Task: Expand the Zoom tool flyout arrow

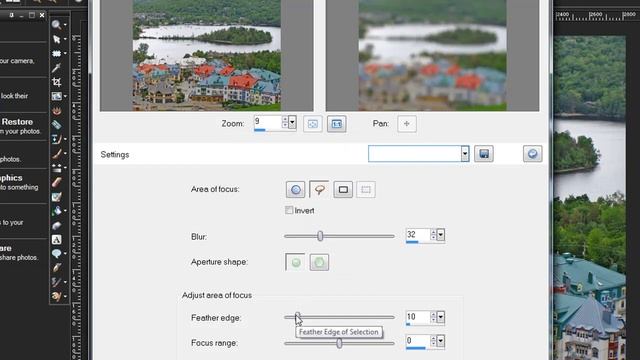Action: pyautogui.click(x=65, y=25)
